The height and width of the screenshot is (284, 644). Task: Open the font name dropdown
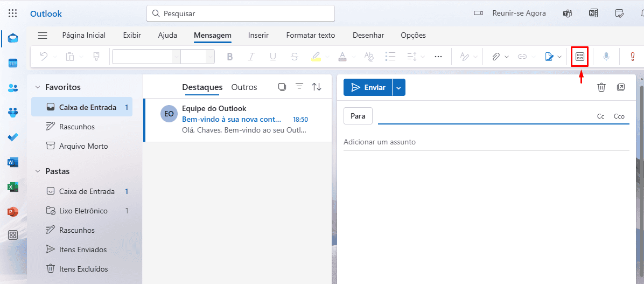tap(176, 57)
